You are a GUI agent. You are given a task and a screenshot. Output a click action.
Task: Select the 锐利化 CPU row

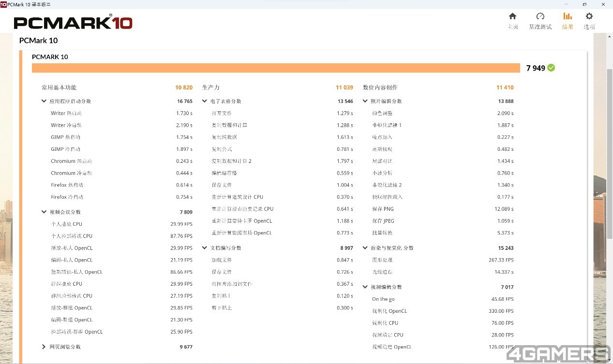443,323
